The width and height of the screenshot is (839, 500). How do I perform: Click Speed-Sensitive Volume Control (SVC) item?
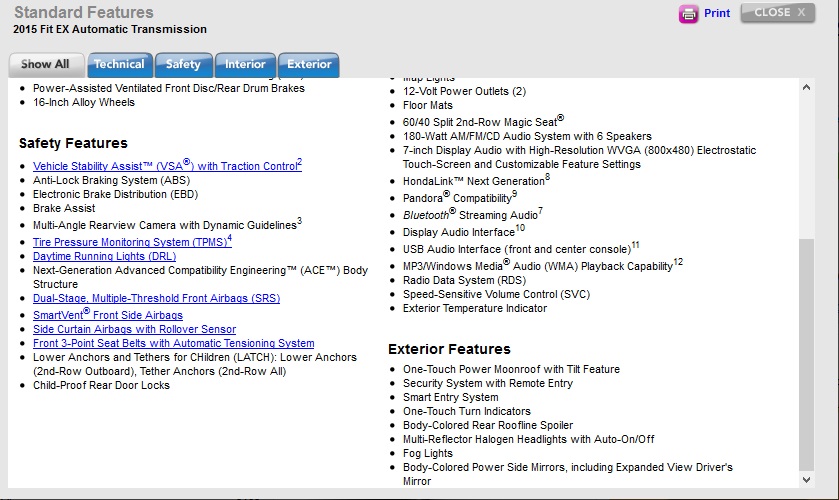496,294
